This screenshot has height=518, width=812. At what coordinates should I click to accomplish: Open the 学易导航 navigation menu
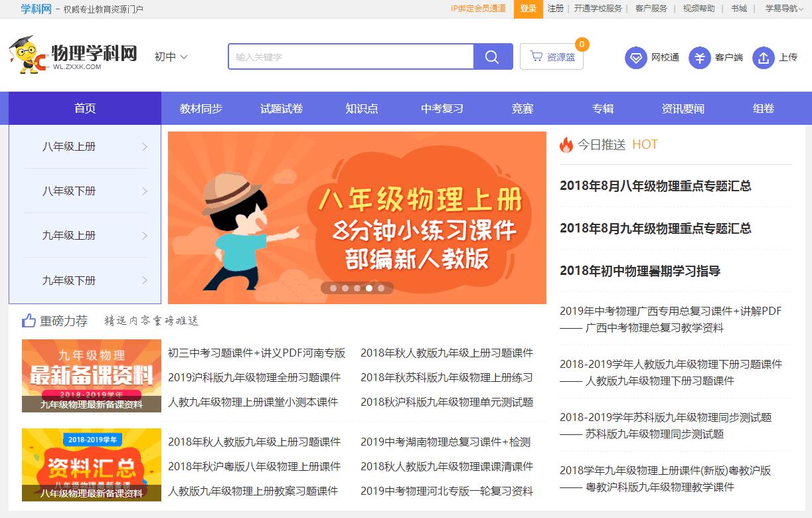783,9
